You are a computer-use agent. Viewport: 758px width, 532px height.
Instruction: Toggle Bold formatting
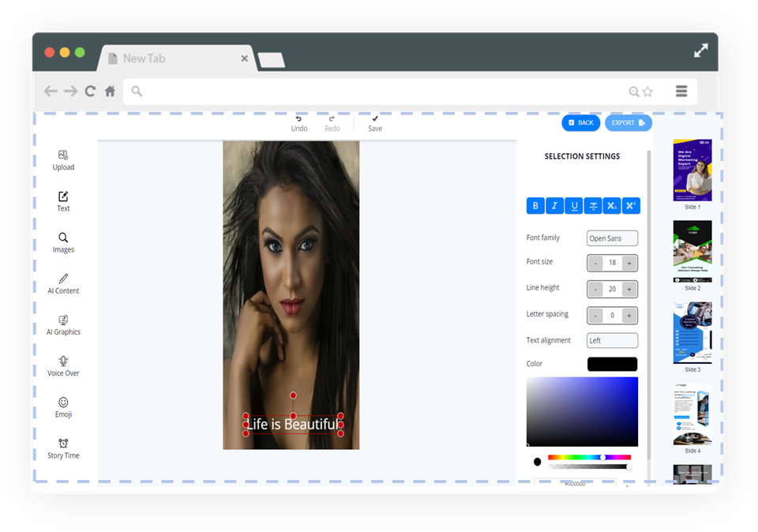click(x=535, y=206)
